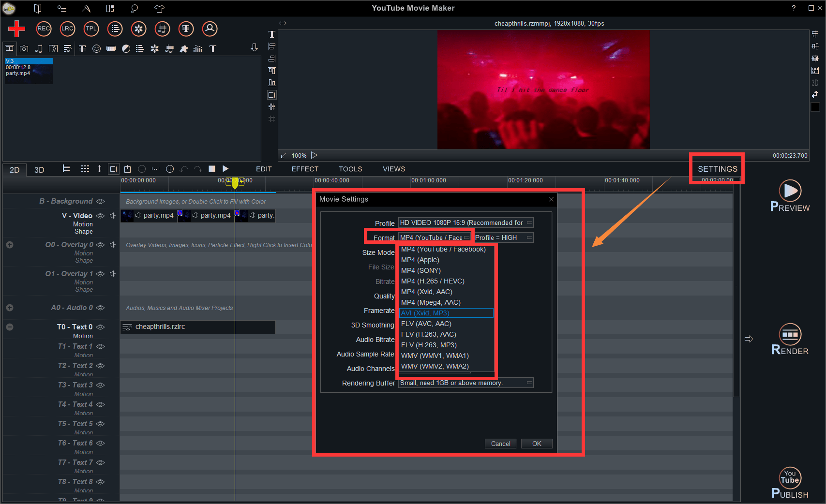
Task: Mute the O0 - Overlay 0 track speaker
Action: click(112, 245)
